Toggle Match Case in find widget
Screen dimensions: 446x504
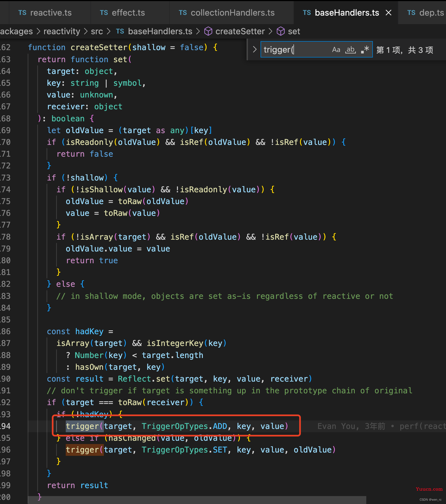pos(336,50)
